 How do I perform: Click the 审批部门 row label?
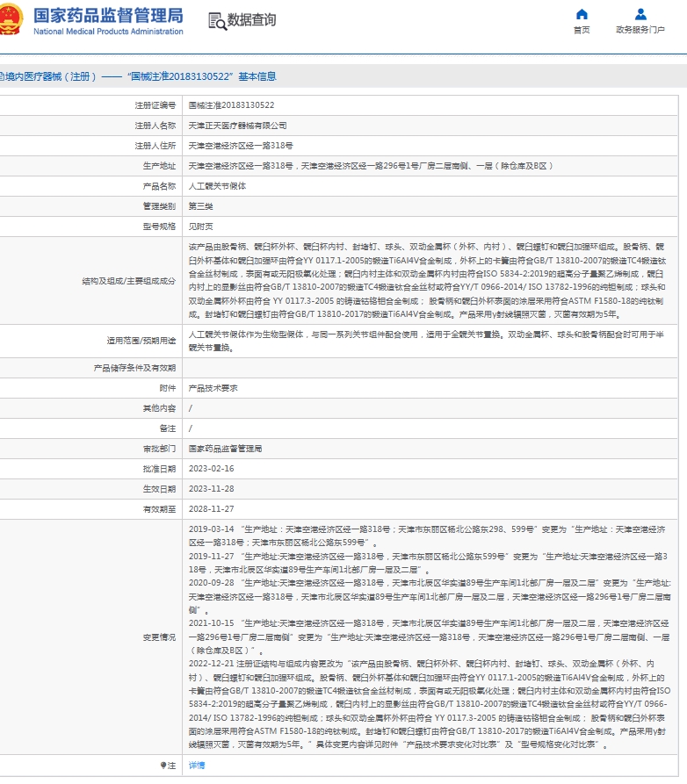coord(159,449)
